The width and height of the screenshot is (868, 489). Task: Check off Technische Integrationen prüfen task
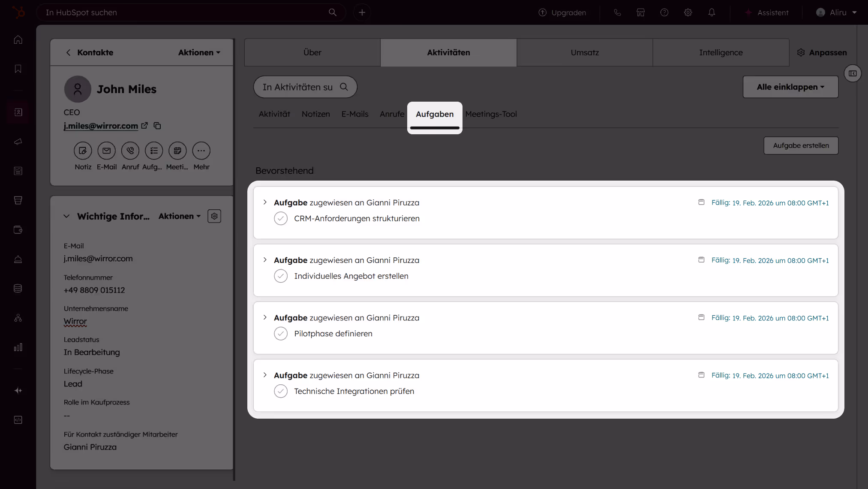[281, 391]
